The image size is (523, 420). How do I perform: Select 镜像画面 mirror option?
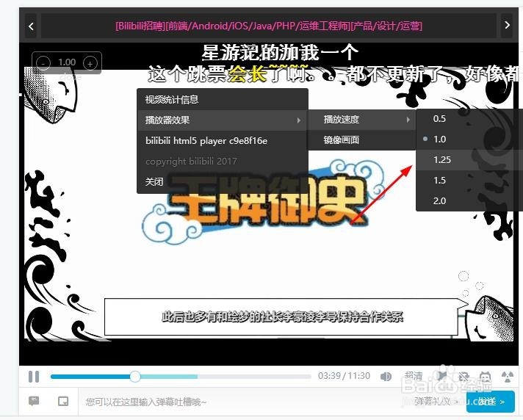coord(362,140)
